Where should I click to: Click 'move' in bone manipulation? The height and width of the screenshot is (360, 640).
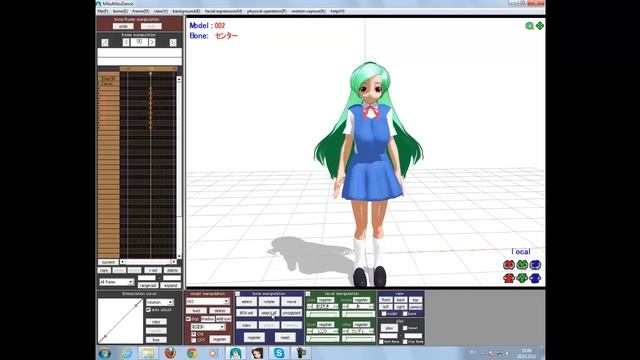tap(291, 302)
